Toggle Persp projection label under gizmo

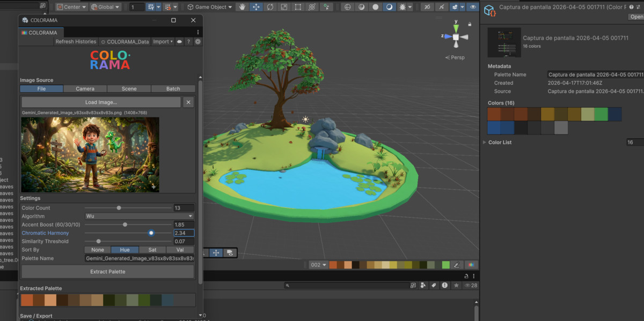click(455, 57)
